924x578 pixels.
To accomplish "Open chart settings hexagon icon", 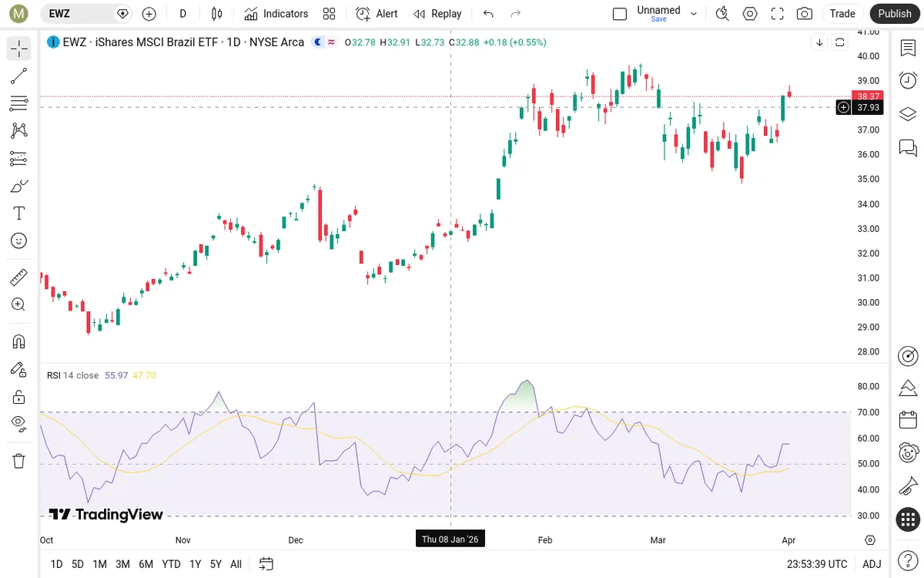I will (x=749, y=14).
